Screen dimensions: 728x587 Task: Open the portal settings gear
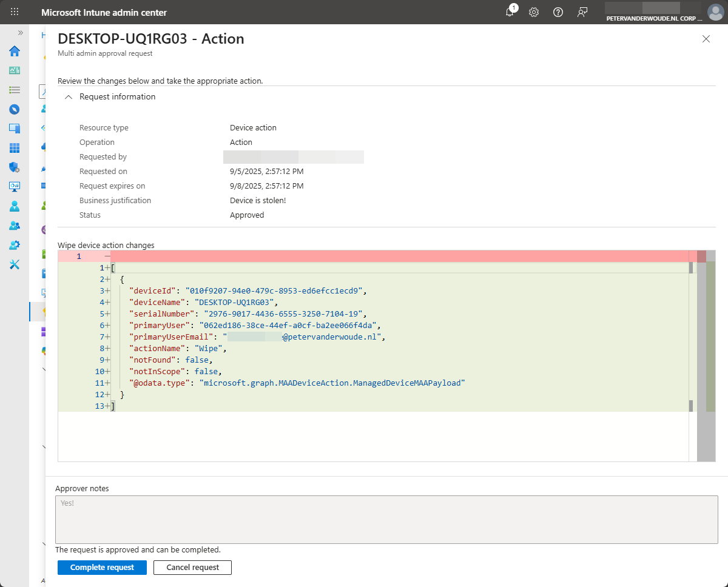[x=534, y=12]
